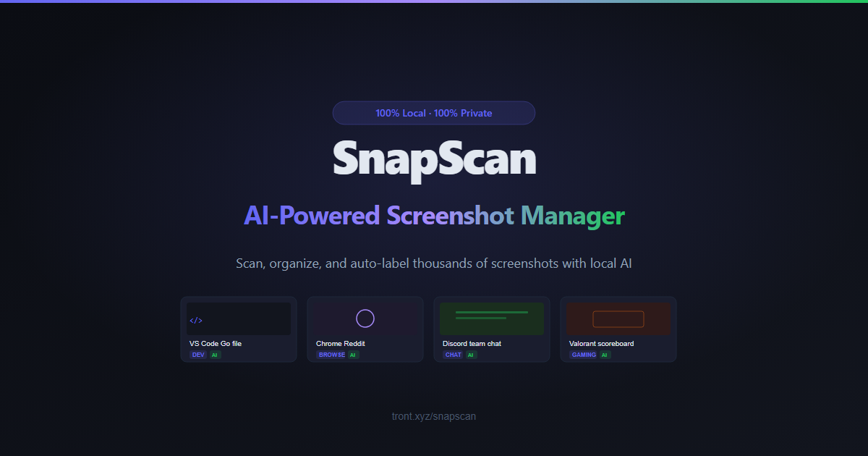Open the tront.xyz/snapscan link
The width and height of the screenshot is (868, 456).
pos(434,416)
